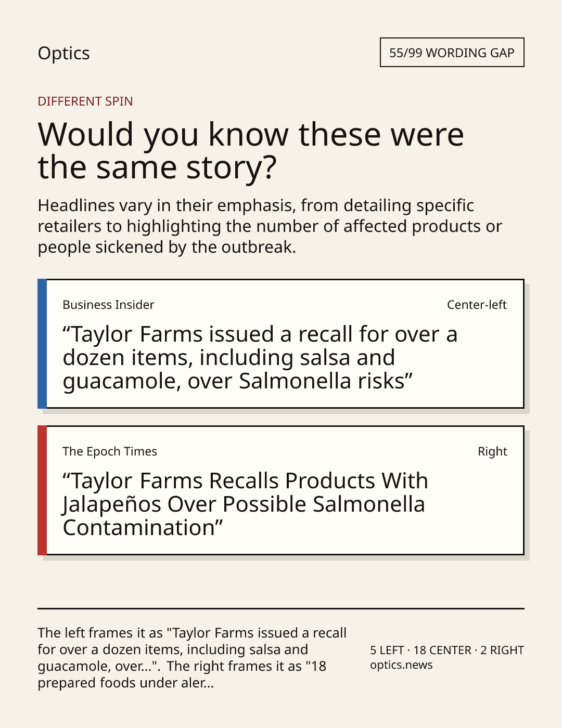Click the Optics logo text

63,53
